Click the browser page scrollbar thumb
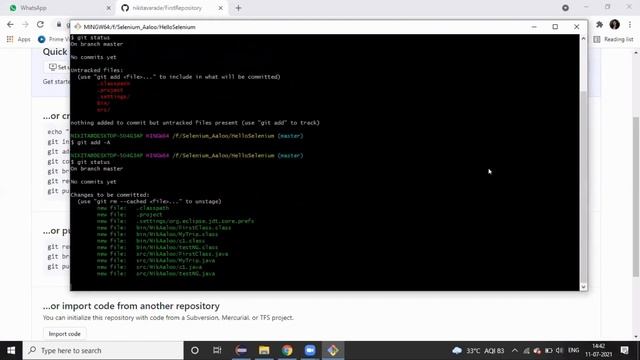640x360 pixels. click(x=636, y=197)
